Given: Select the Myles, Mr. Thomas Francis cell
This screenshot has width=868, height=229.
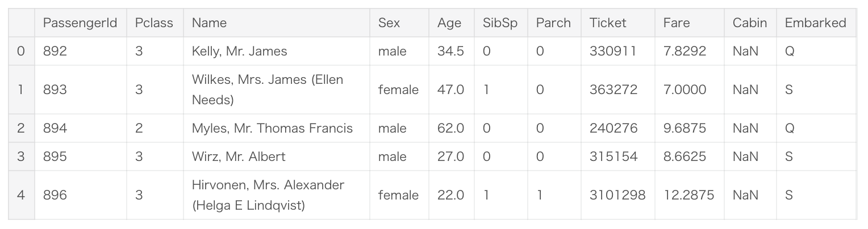Looking at the screenshot, I should (x=272, y=128).
